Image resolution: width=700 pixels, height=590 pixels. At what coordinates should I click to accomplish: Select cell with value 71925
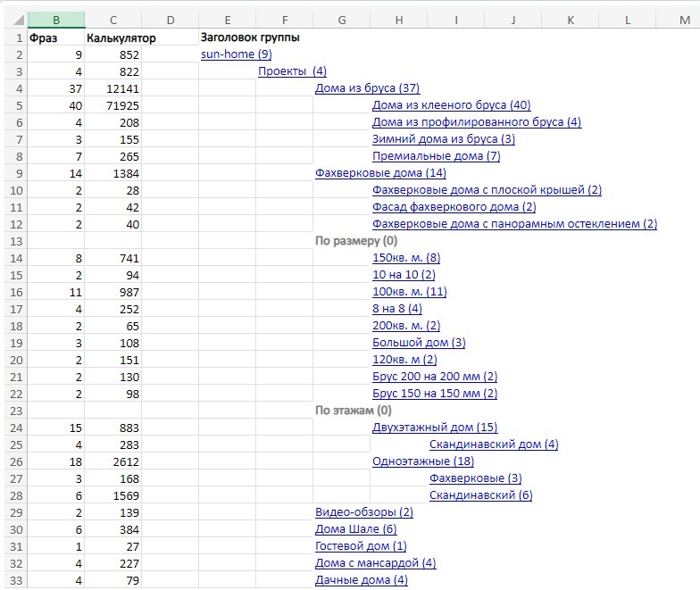113,105
